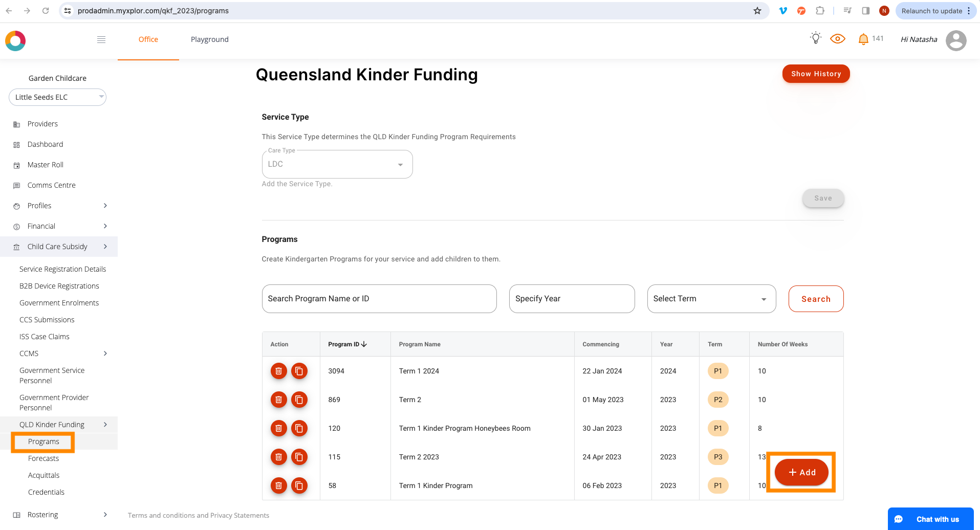Viewport: 980px width, 530px height.
Task: Delete the Term 2 program with ID 869
Action: (x=278, y=400)
